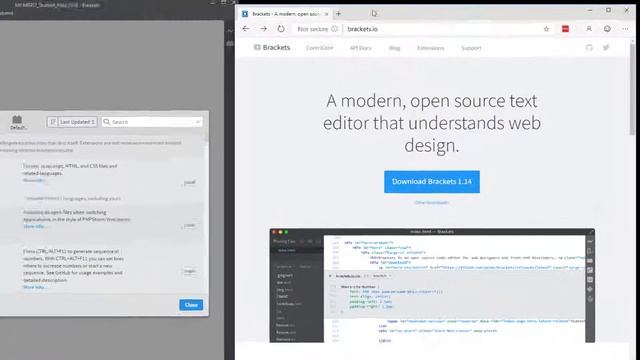Click the Brackets logo in the site header

[272, 47]
